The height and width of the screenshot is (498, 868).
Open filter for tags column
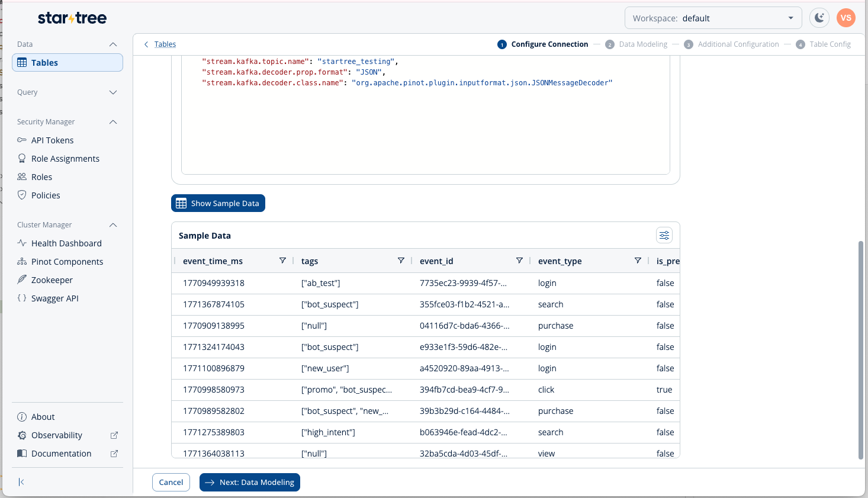tap(401, 261)
